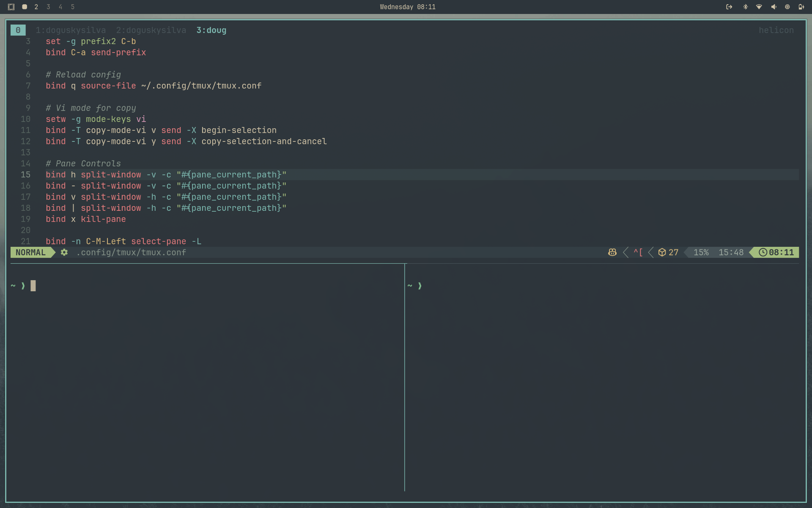This screenshot has width=812, height=508.
Task: Click the gear filetype icon in statusline
Action: (64, 252)
